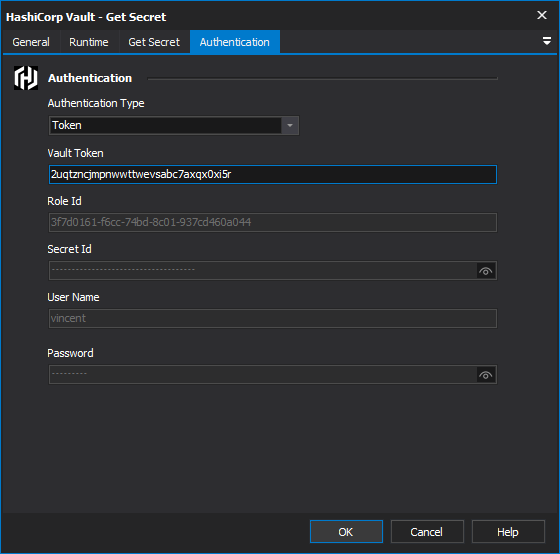Click the Vault Token label
The image size is (560, 554).
[75, 153]
